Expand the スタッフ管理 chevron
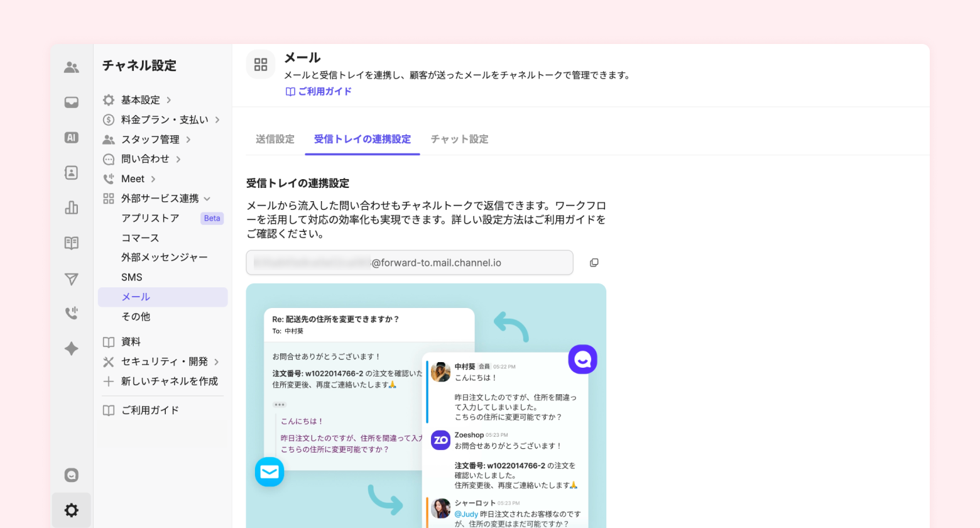Image resolution: width=980 pixels, height=528 pixels. pos(188,140)
